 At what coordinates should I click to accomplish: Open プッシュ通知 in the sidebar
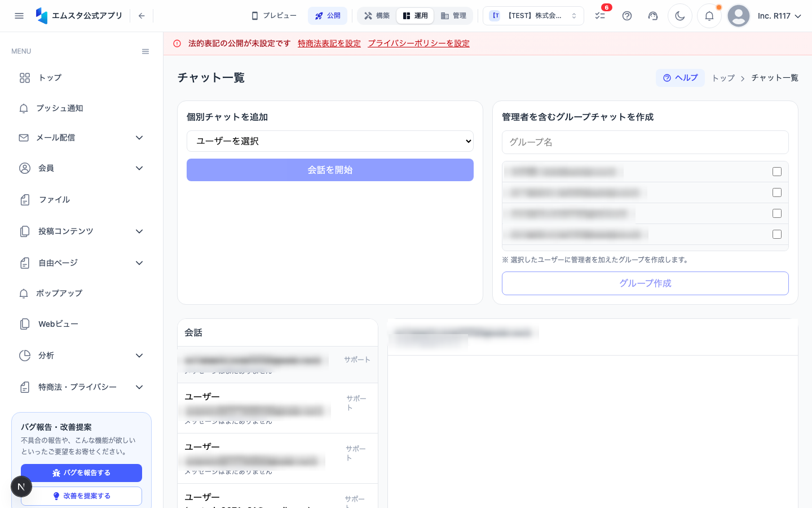[x=81, y=108]
